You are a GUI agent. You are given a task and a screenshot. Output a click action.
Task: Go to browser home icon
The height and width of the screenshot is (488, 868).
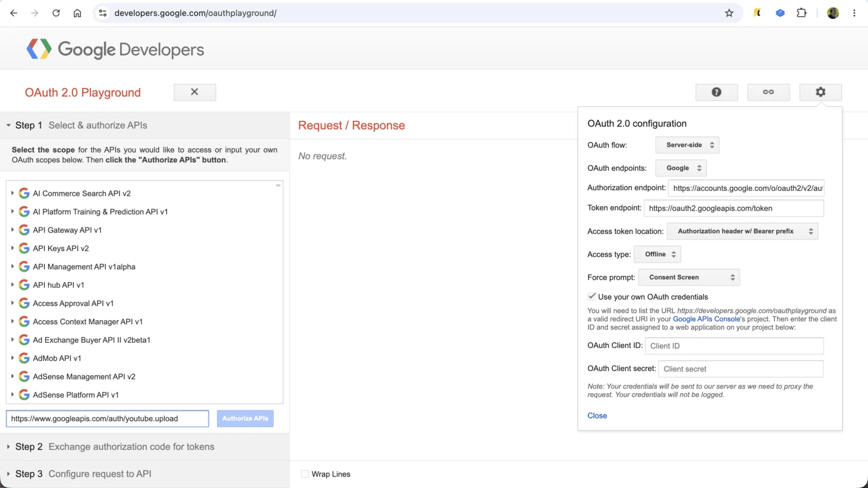tap(78, 13)
